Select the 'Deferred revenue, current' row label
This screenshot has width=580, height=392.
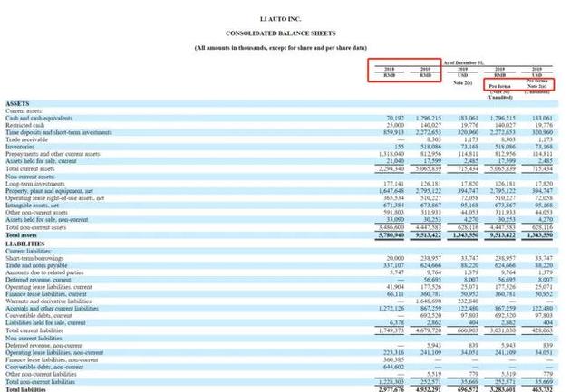[x=38, y=280]
